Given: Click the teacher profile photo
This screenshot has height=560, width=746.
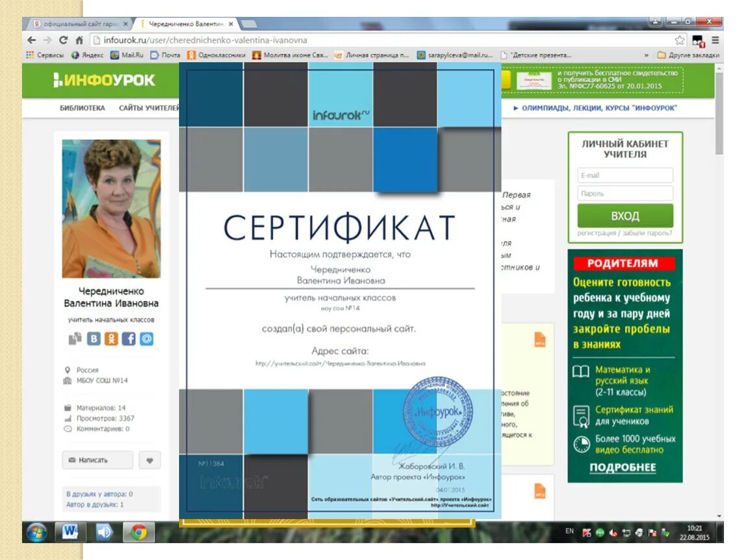Looking at the screenshot, I should (112, 209).
